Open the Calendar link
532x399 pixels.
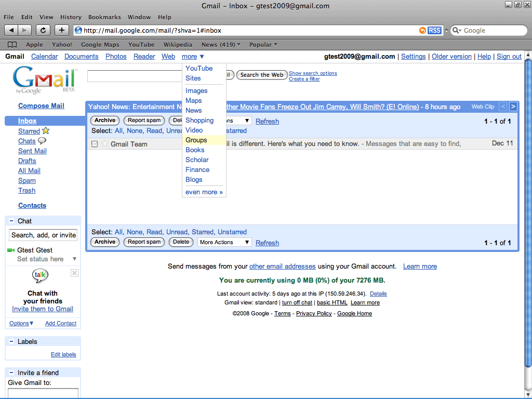45,57
